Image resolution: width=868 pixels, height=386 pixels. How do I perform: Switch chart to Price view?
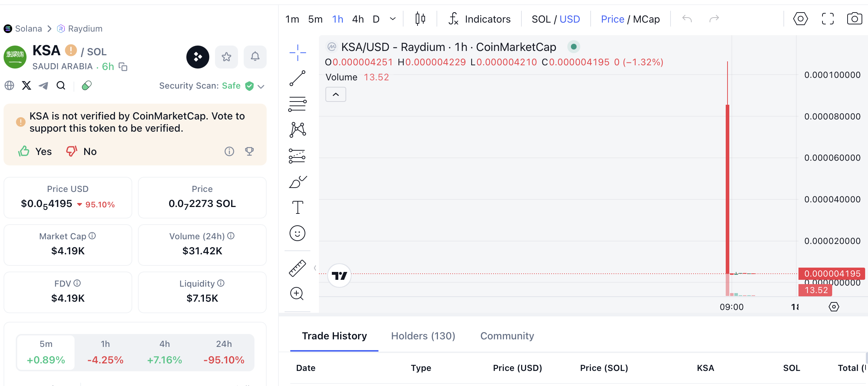tap(612, 19)
